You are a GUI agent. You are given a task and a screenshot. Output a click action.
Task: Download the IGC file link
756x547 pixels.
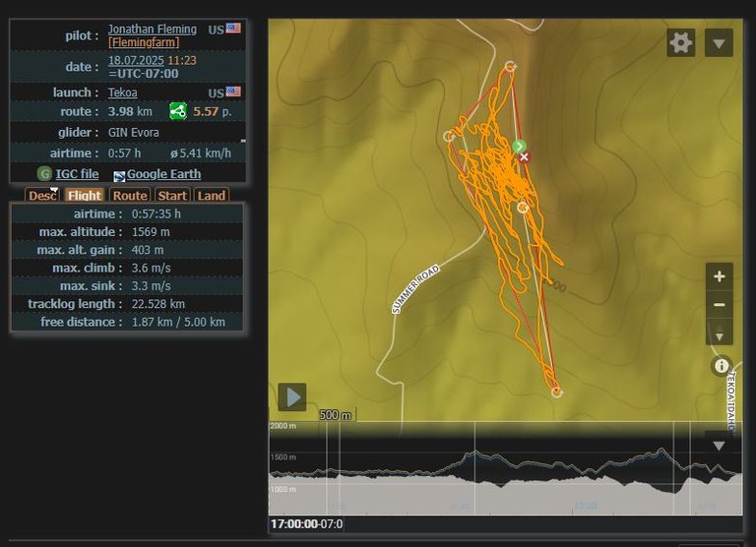coord(77,174)
